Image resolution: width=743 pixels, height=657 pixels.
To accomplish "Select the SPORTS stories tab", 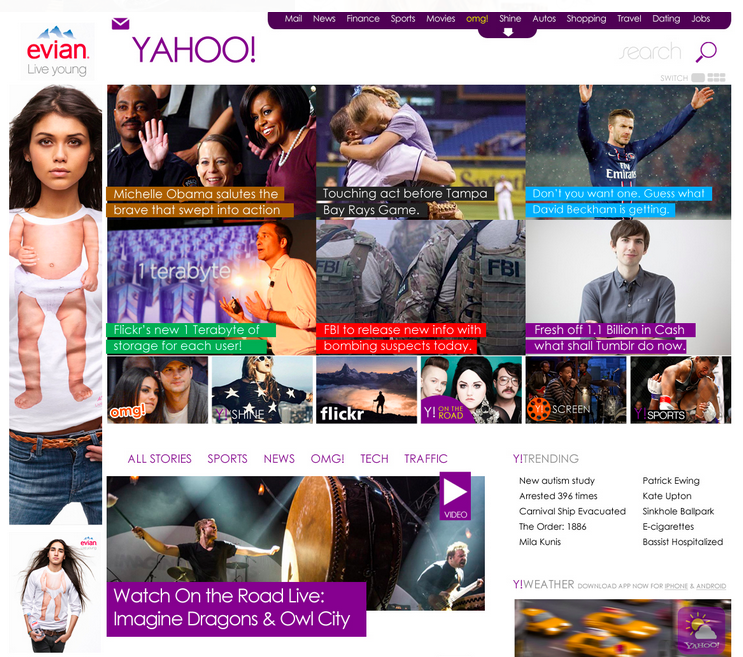I will tap(227, 459).
